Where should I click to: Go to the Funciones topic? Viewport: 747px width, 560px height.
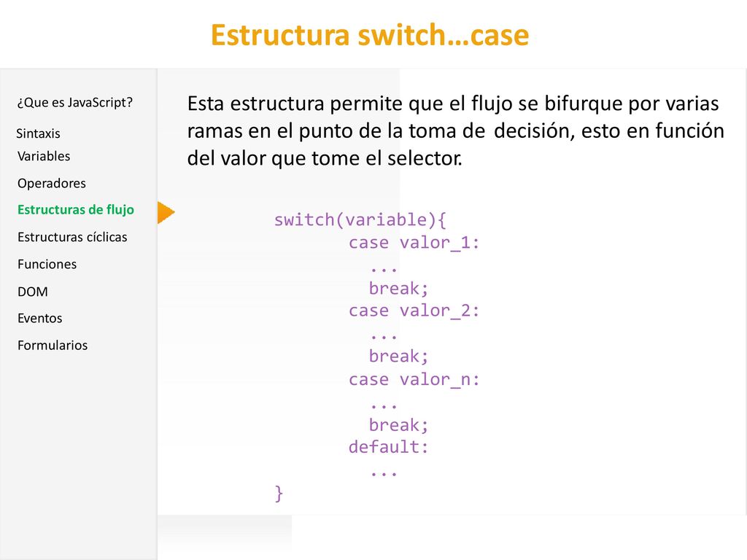pyautogui.click(x=47, y=264)
